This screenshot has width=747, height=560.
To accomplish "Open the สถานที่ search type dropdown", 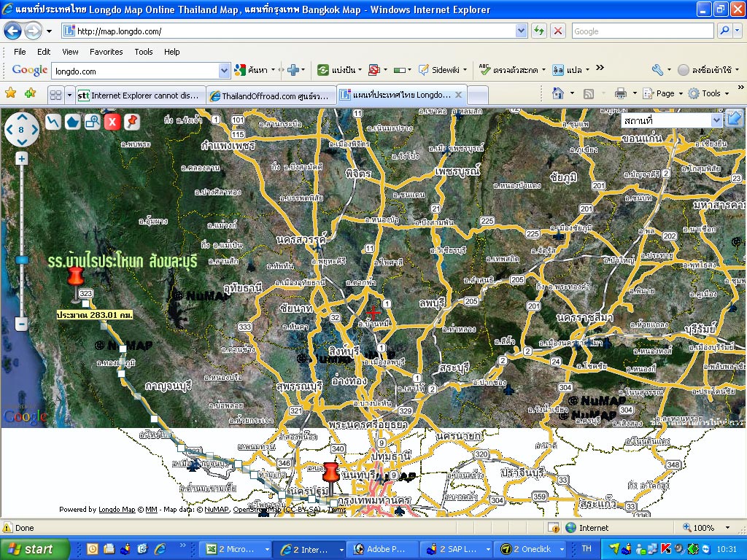I will point(716,120).
